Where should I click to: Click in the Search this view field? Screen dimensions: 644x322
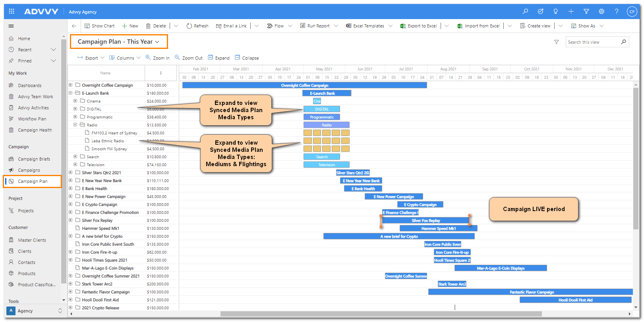(x=593, y=42)
